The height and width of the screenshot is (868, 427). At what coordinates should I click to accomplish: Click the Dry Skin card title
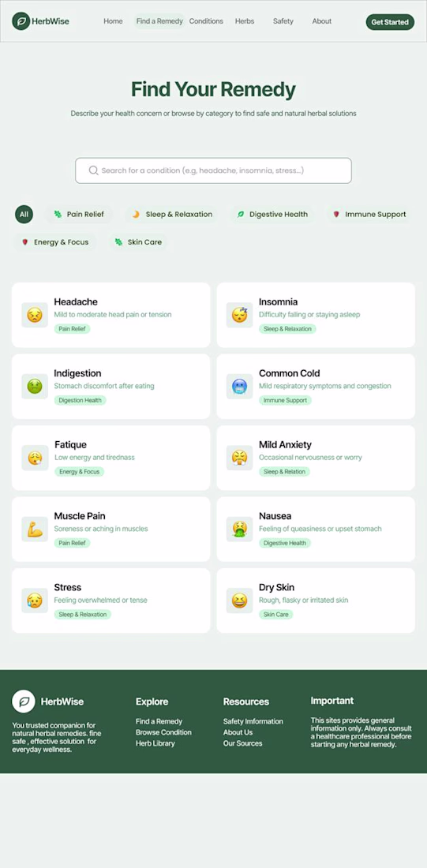click(x=276, y=587)
